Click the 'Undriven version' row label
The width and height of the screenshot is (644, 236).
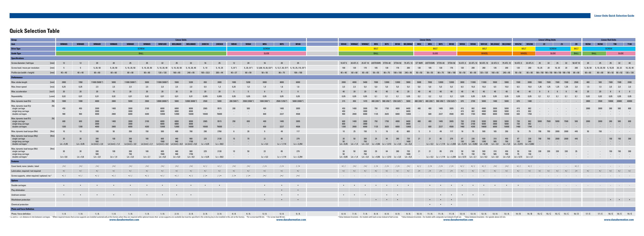18,195
